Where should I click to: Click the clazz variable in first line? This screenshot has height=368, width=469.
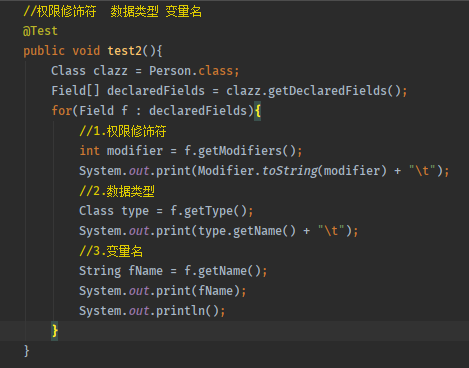click(x=110, y=71)
